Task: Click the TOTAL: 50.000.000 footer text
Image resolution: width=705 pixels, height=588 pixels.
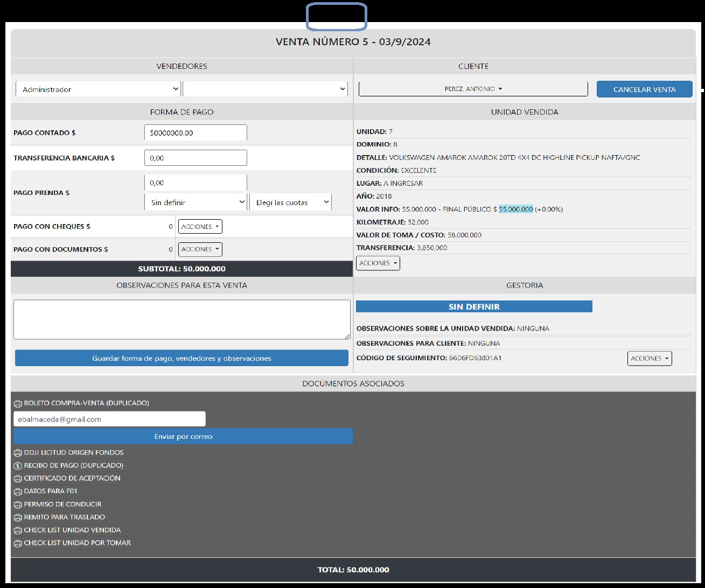Action: (x=353, y=570)
